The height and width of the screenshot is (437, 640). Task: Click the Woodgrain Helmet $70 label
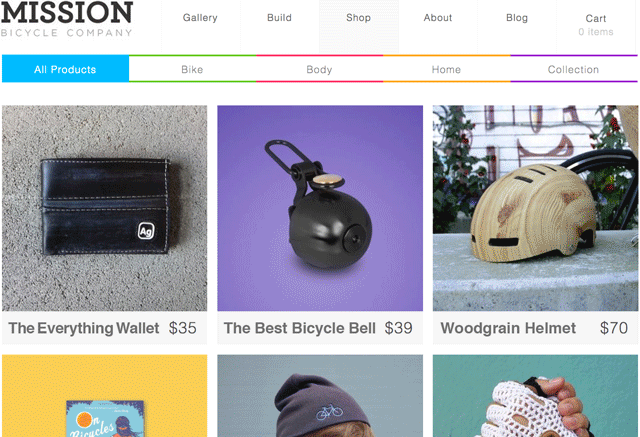tap(534, 328)
